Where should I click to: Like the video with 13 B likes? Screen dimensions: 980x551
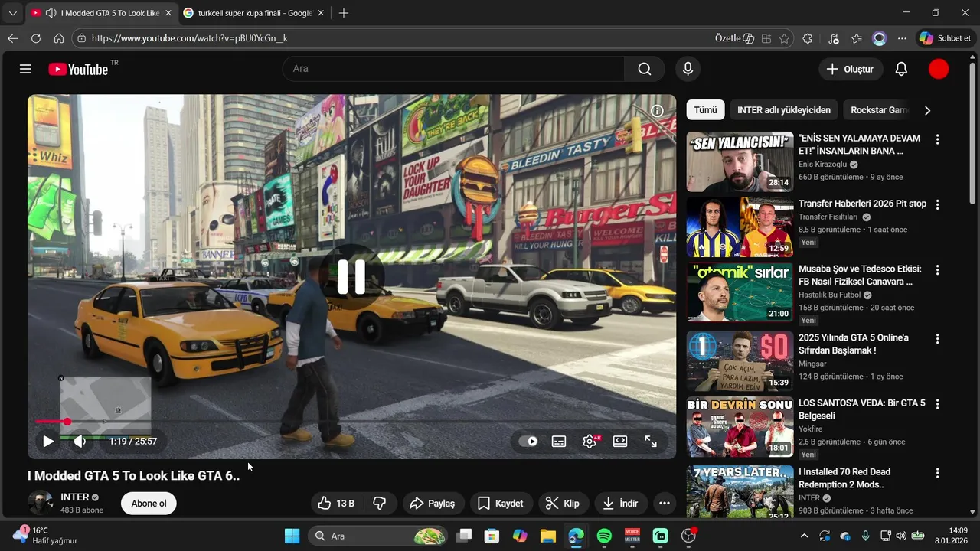point(336,503)
